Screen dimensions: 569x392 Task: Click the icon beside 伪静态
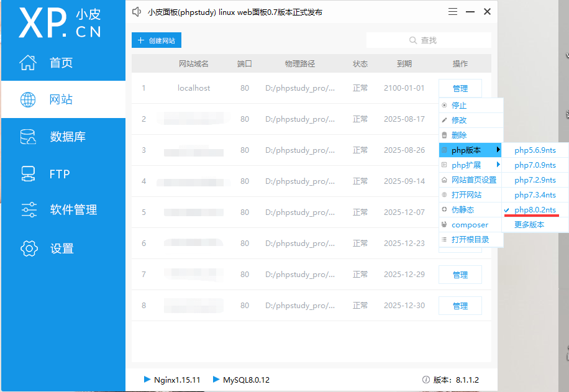click(x=444, y=209)
